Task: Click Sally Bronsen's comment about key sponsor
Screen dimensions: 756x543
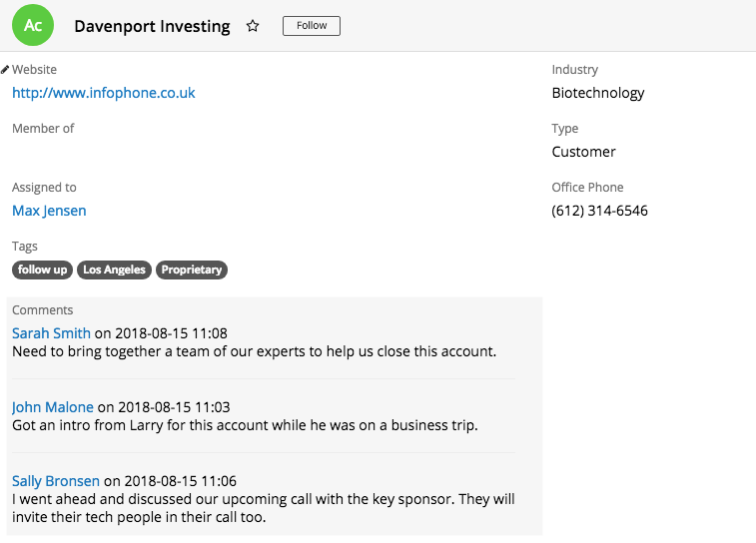Action: click(264, 508)
